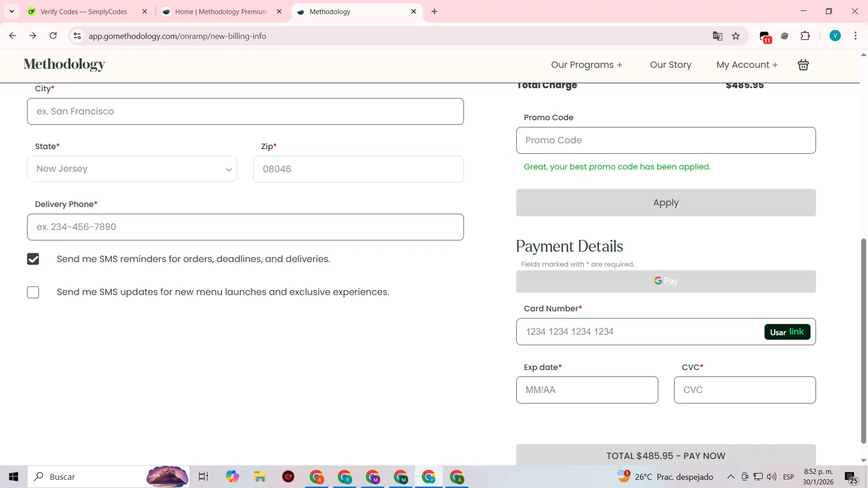Open the translate page icon
The height and width of the screenshot is (488, 868).
point(718,36)
